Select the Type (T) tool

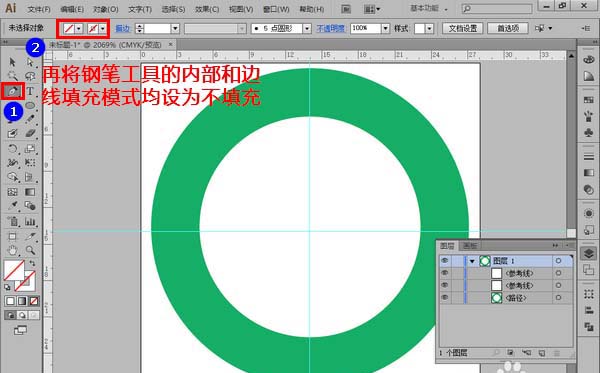30,91
